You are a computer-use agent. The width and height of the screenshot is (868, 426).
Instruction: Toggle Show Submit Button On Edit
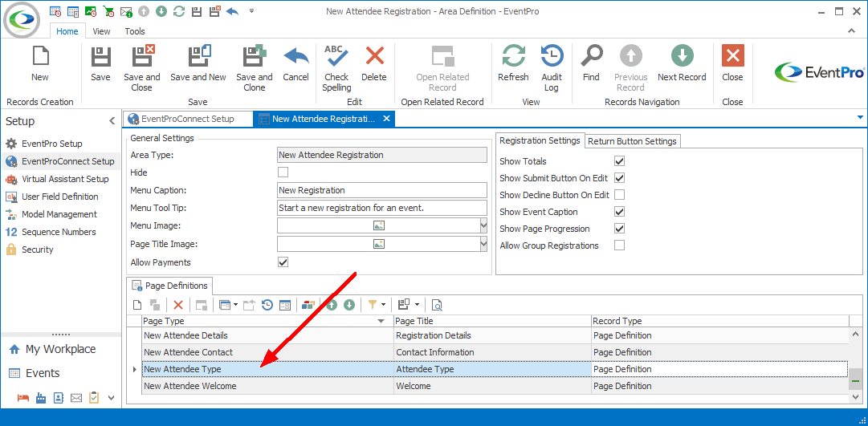[619, 178]
